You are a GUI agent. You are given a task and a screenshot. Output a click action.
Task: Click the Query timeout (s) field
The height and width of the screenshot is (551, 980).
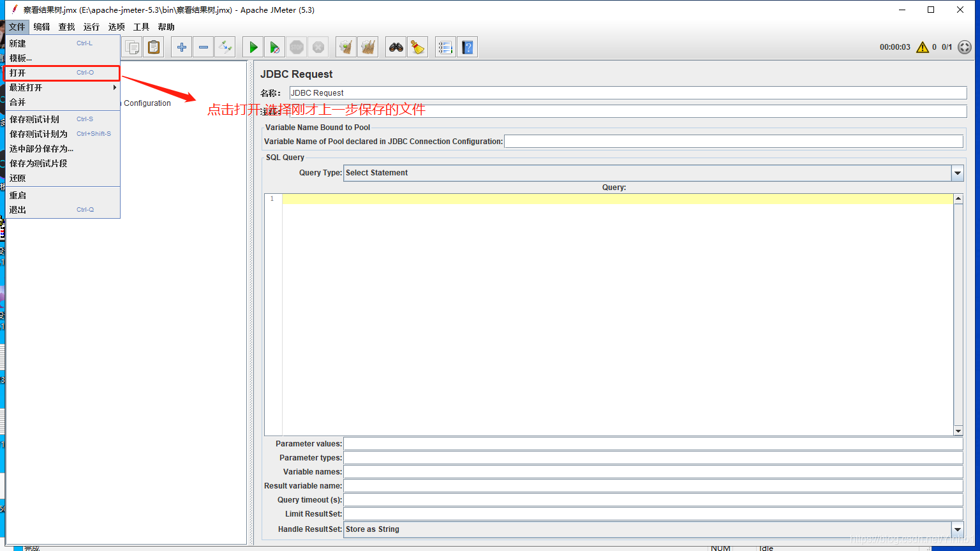tap(653, 500)
